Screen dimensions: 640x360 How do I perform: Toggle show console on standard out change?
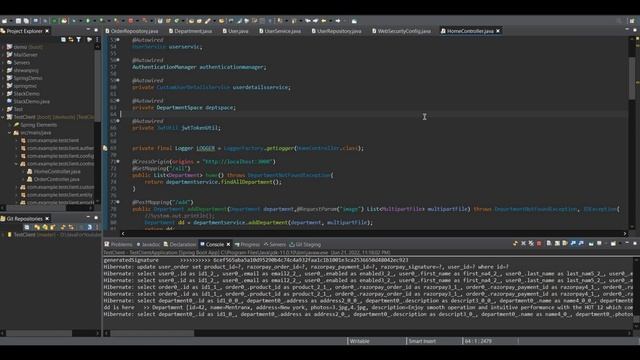click(573, 244)
